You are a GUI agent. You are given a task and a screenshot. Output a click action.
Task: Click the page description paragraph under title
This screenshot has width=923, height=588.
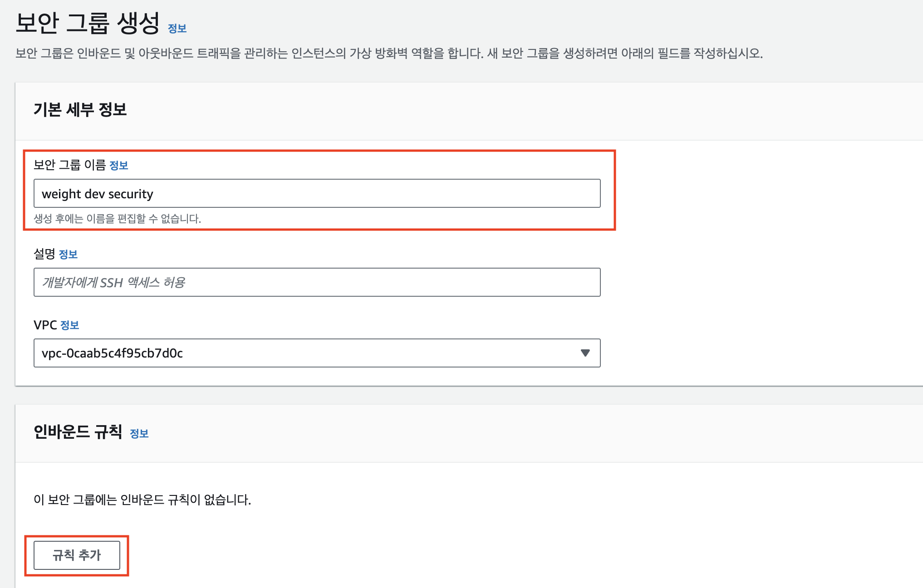388,54
